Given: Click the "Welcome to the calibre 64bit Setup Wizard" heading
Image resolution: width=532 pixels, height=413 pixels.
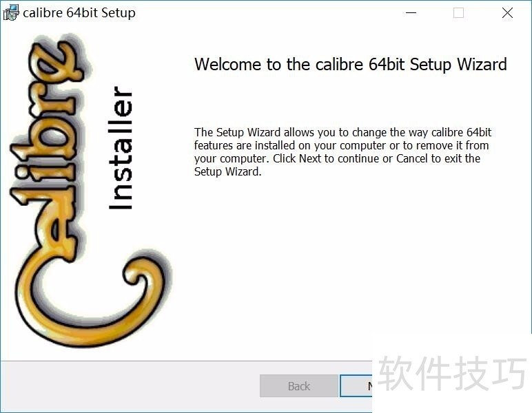Looking at the screenshot, I should click(351, 65).
